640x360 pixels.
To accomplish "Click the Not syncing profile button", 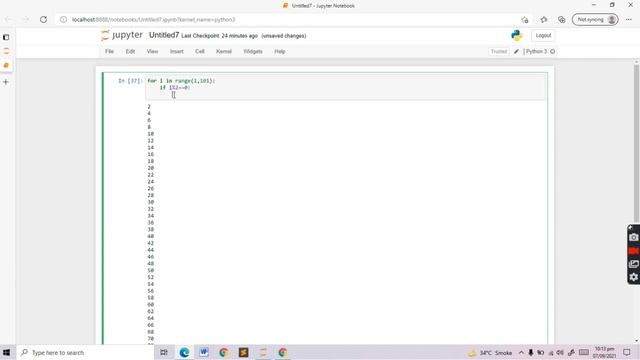I will (x=595, y=20).
